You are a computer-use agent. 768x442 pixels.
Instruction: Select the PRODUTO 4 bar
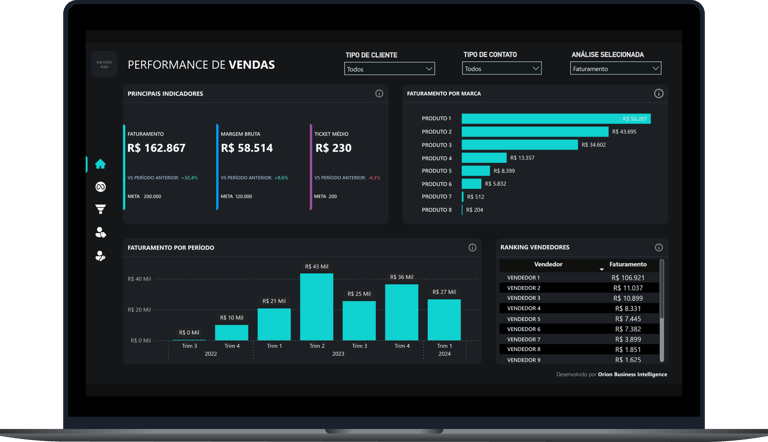pyautogui.click(x=484, y=158)
